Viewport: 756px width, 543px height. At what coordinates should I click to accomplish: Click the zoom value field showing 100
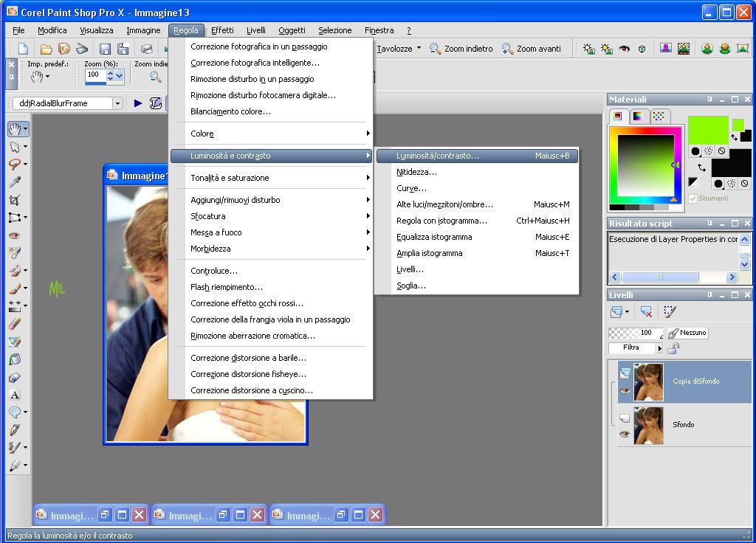(95, 75)
